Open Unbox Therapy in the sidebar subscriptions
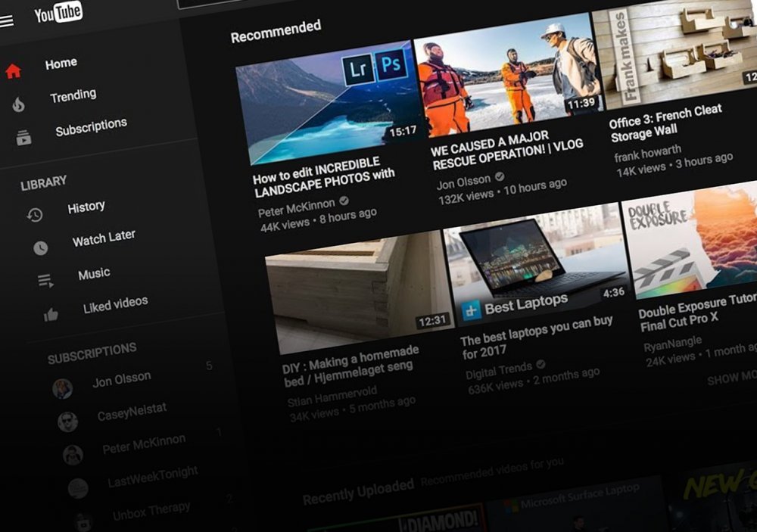Image resolution: width=757 pixels, height=532 pixels. 151,512
